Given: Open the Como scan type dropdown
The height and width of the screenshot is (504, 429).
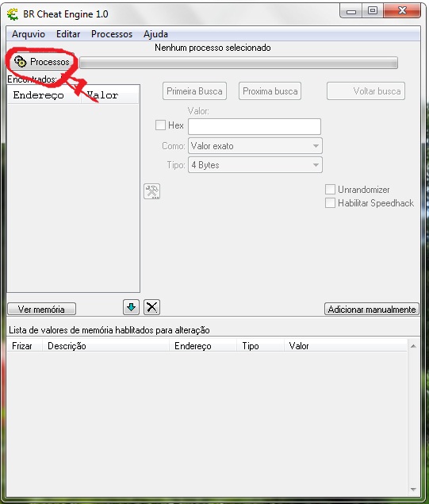Looking at the screenshot, I should [255, 146].
